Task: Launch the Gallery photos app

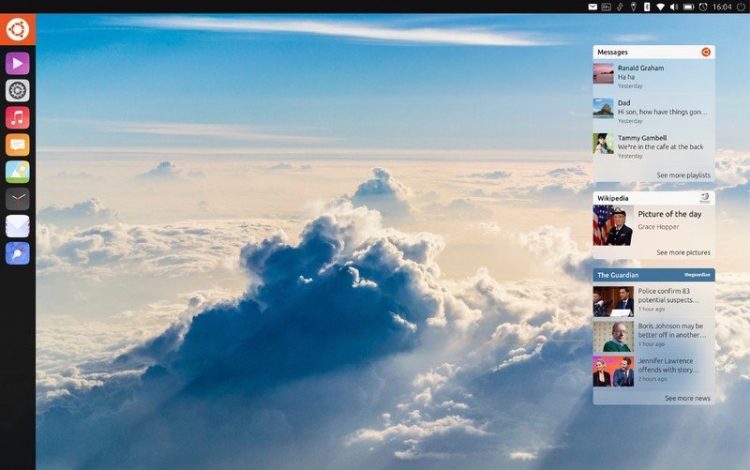Action: tap(17, 172)
